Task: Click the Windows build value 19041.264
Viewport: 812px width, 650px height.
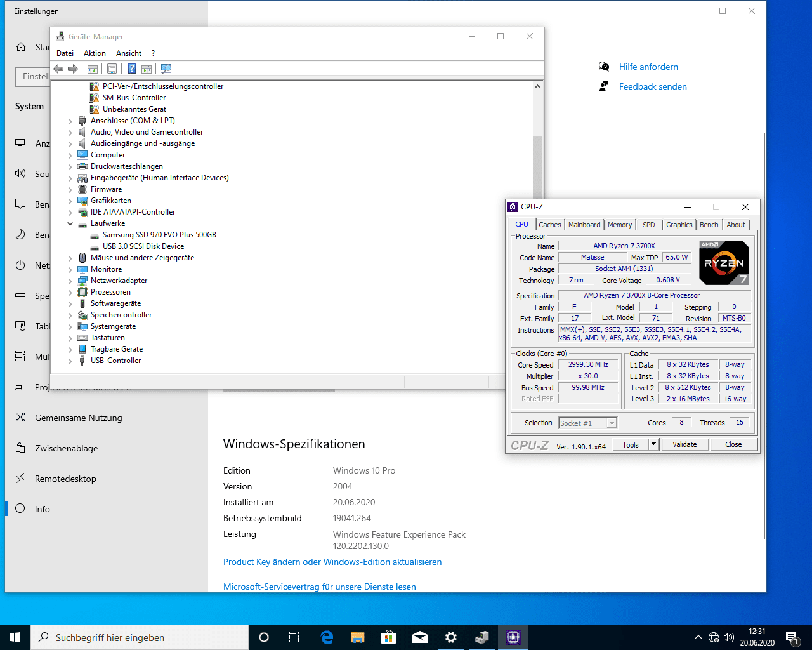Action: coord(352,518)
